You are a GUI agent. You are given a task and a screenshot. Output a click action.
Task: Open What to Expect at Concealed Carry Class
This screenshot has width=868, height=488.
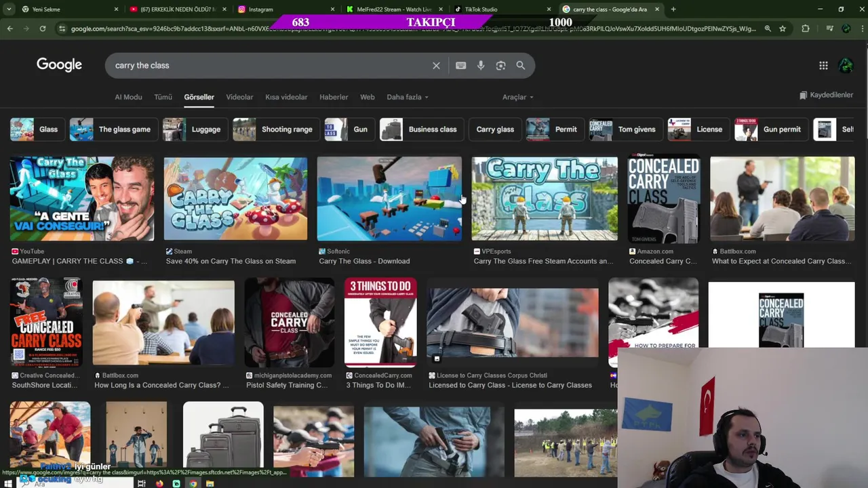tap(783, 261)
